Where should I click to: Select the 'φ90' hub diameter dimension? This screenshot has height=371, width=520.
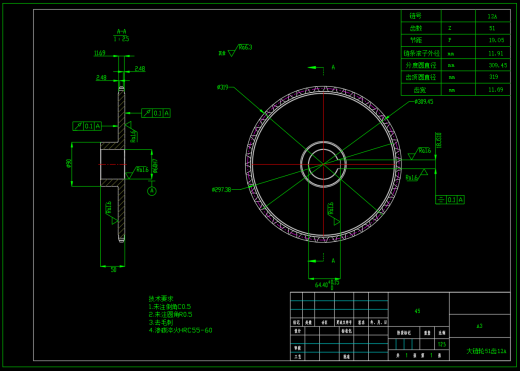(69, 163)
